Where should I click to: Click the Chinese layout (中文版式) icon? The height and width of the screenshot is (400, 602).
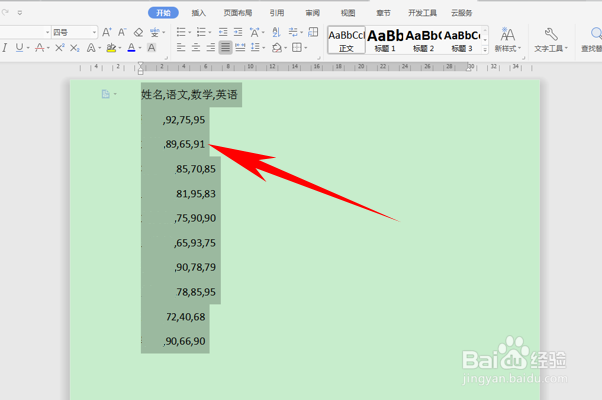pyautogui.click(x=255, y=32)
